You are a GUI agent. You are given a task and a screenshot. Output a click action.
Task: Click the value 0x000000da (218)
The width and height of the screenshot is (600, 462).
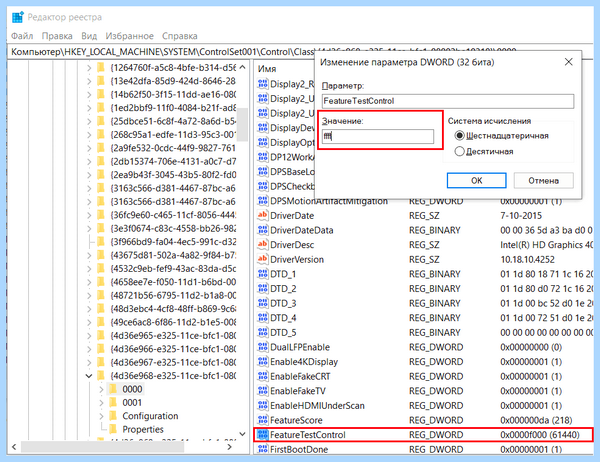point(536,420)
